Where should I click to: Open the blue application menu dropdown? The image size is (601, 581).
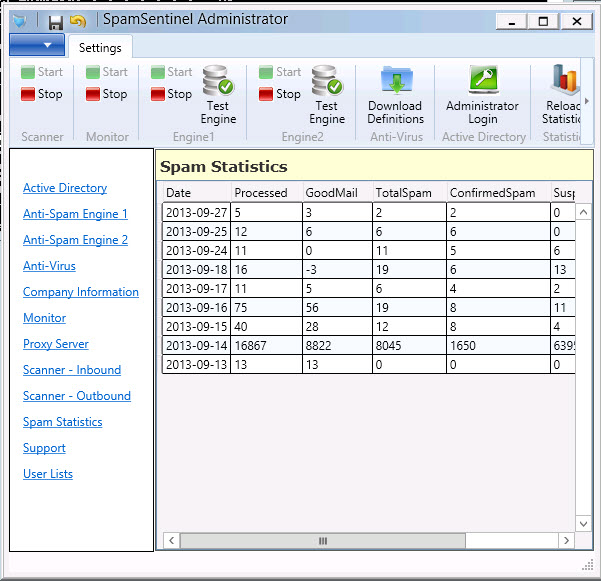tap(37, 45)
